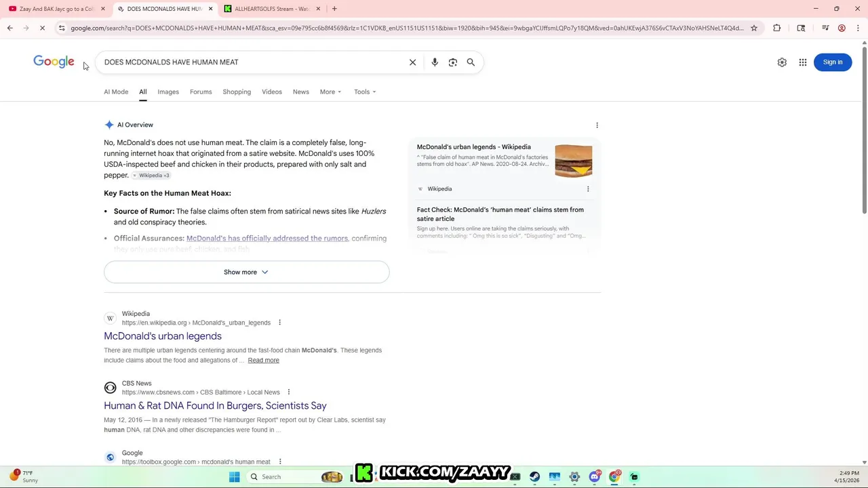Open Google quick settings gear

point(782,62)
